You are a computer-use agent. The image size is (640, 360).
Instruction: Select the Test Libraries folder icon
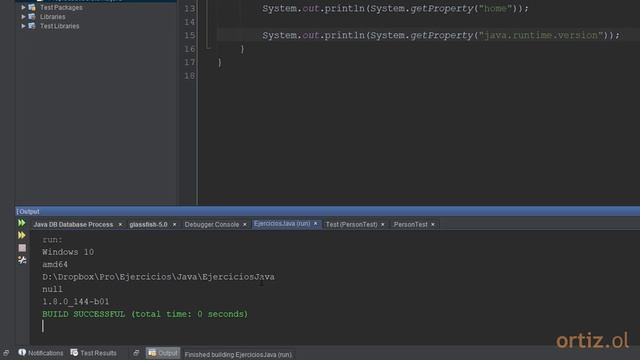[32, 26]
